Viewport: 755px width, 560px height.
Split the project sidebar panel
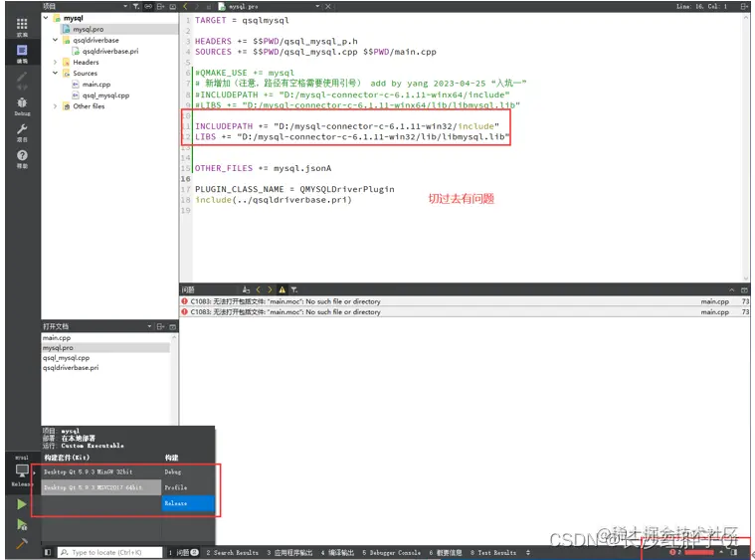click(161, 6)
